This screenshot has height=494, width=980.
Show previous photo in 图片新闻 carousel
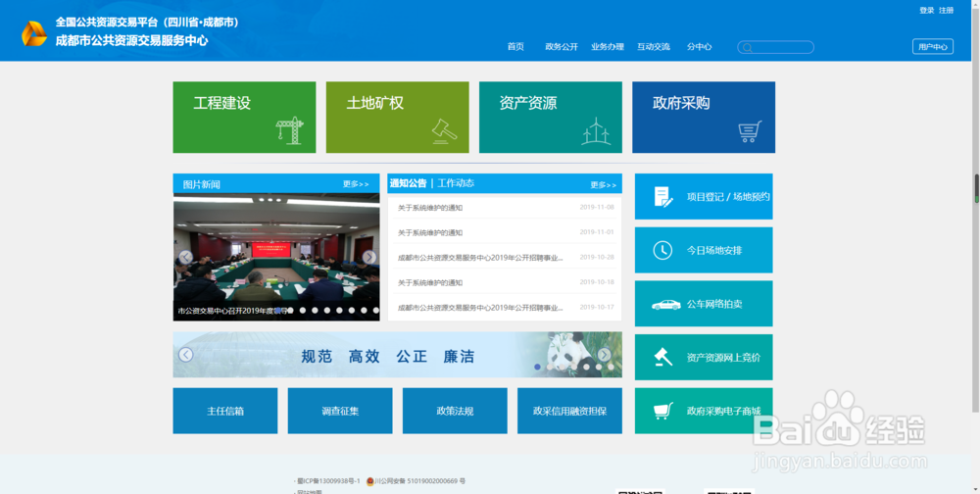[185, 257]
